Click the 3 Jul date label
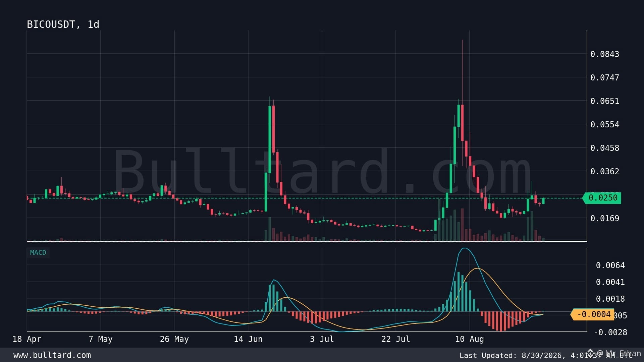This screenshot has height=362, width=644. tap(322, 339)
